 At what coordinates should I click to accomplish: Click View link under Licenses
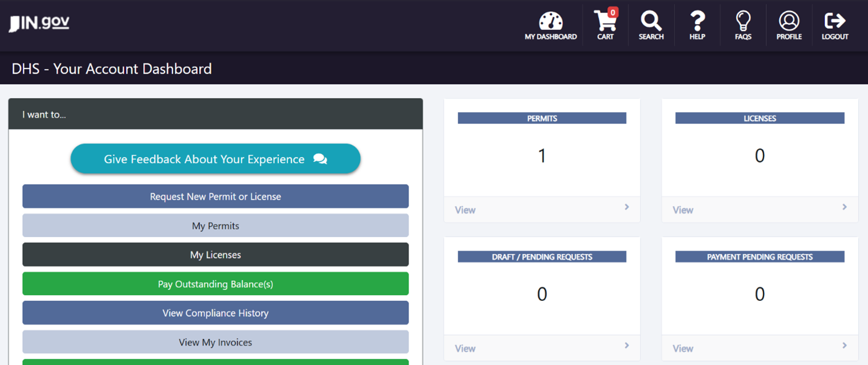(x=683, y=210)
